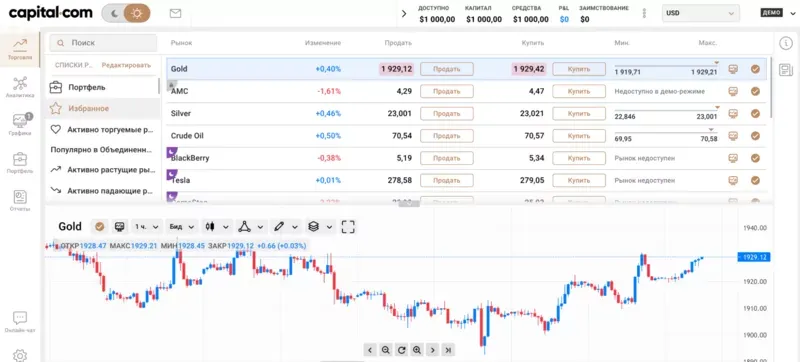The image size is (800, 362).
Task: Open the candlestick chart type dropdown
Action: coord(217,226)
